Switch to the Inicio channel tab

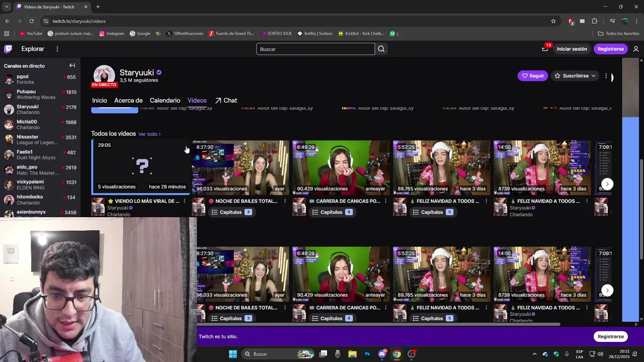(x=99, y=101)
